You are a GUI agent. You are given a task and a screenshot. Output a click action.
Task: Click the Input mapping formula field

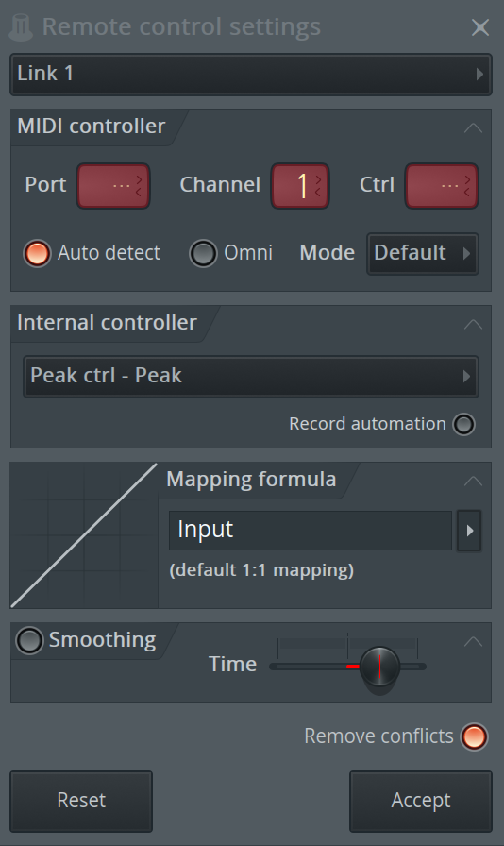pyautogui.click(x=311, y=531)
